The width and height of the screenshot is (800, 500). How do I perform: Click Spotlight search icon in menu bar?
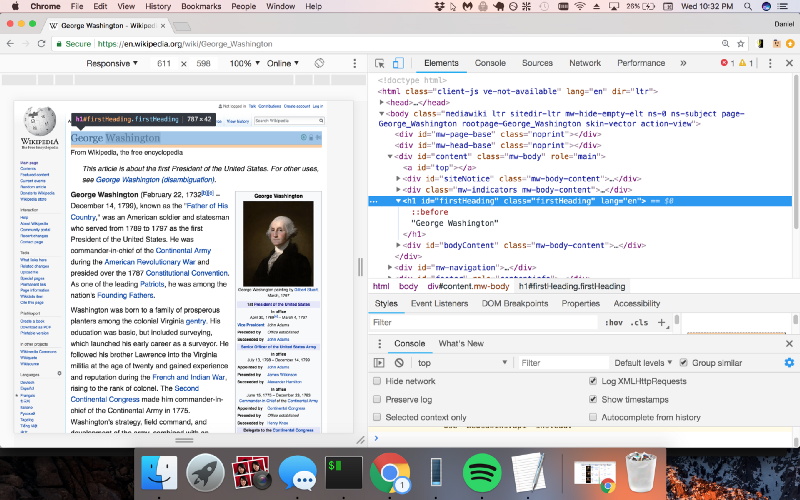point(747,7)
